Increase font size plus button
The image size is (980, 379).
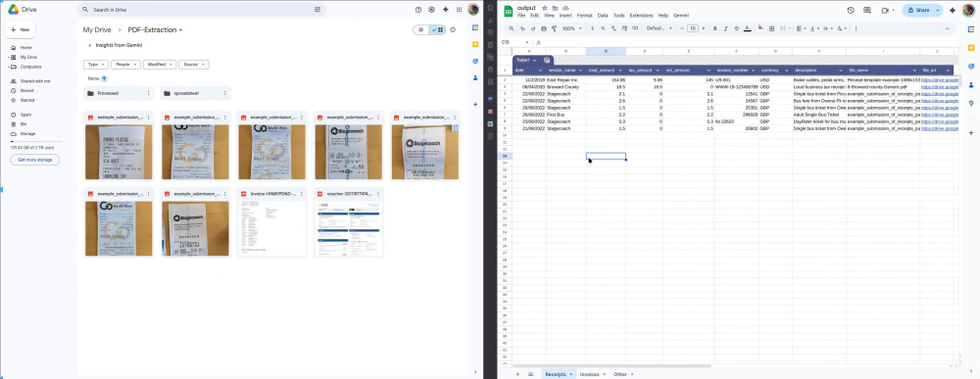(704, 28)
